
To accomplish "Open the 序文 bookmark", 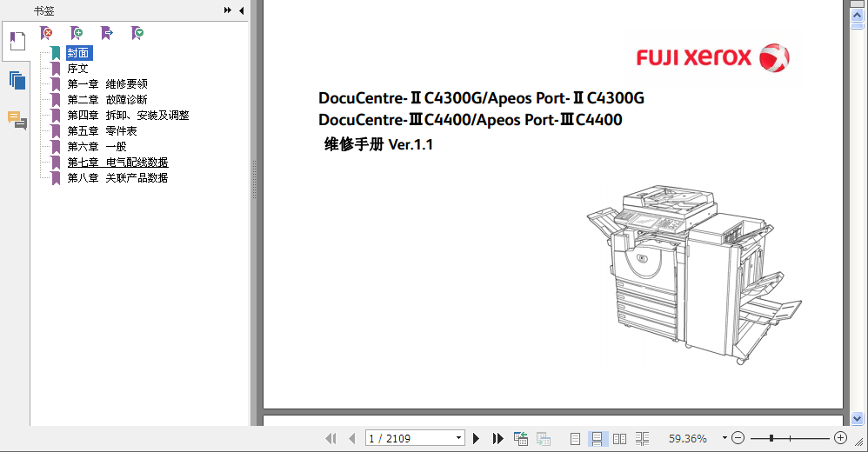I will click(x=78, y=69).
